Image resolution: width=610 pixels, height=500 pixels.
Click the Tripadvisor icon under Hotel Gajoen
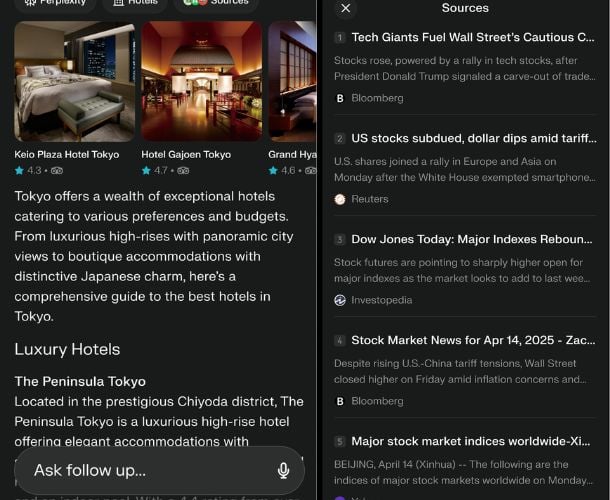183,171
